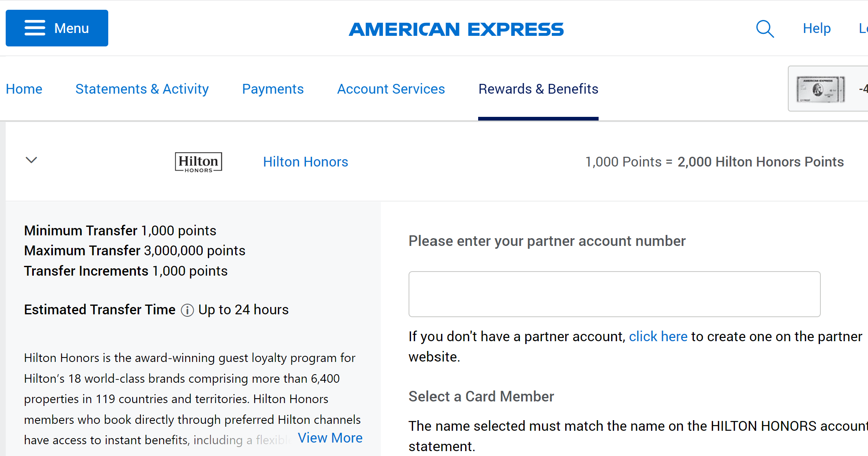This screenshot has height=456, width=868.
Task: Click the Help link
Action: pyautogui.click(x=816, y=28)
